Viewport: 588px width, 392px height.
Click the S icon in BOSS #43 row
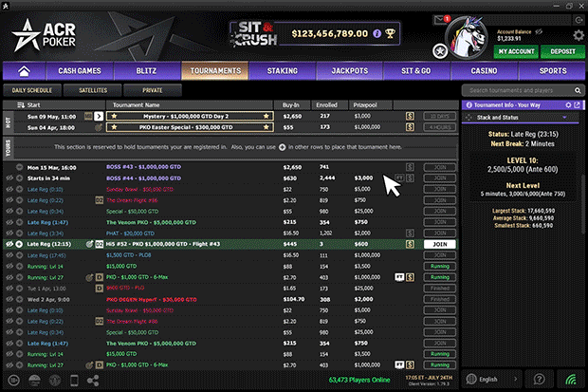point(410,167)
